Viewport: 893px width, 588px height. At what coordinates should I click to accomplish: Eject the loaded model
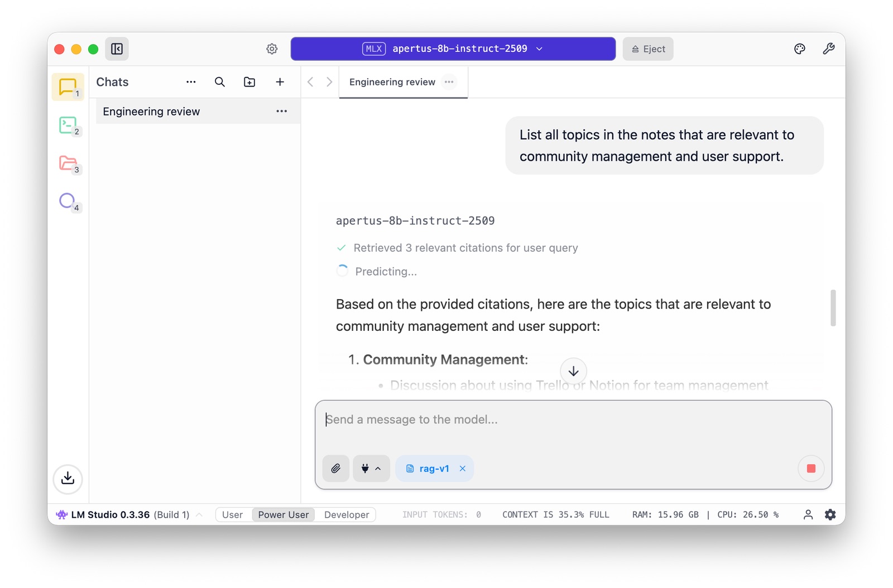tap(648, 49)
